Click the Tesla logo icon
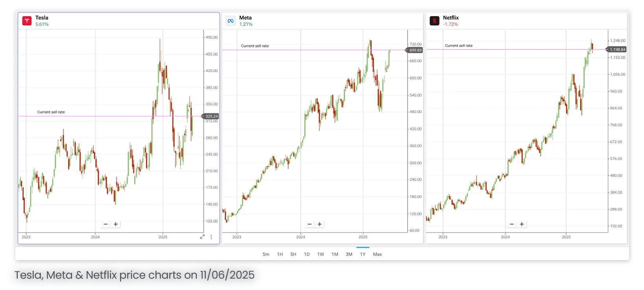 pyautogui.click(x=27, y=21)
